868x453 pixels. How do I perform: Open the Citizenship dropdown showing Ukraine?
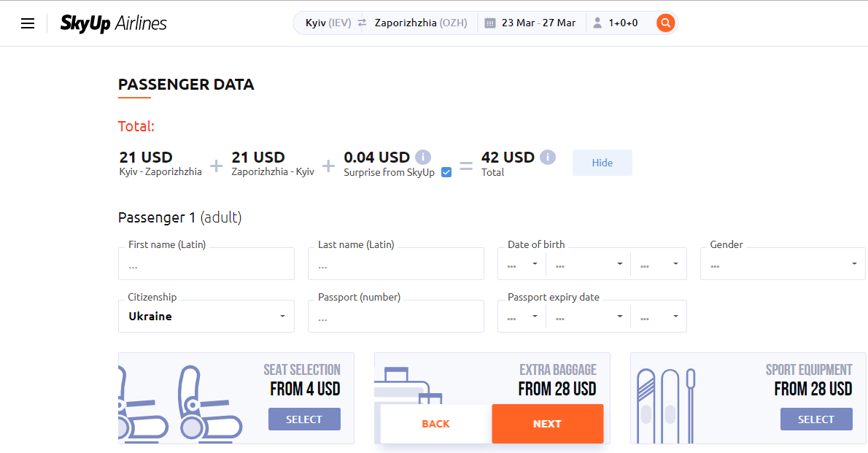pyautogui.click(x=206, y=316)
